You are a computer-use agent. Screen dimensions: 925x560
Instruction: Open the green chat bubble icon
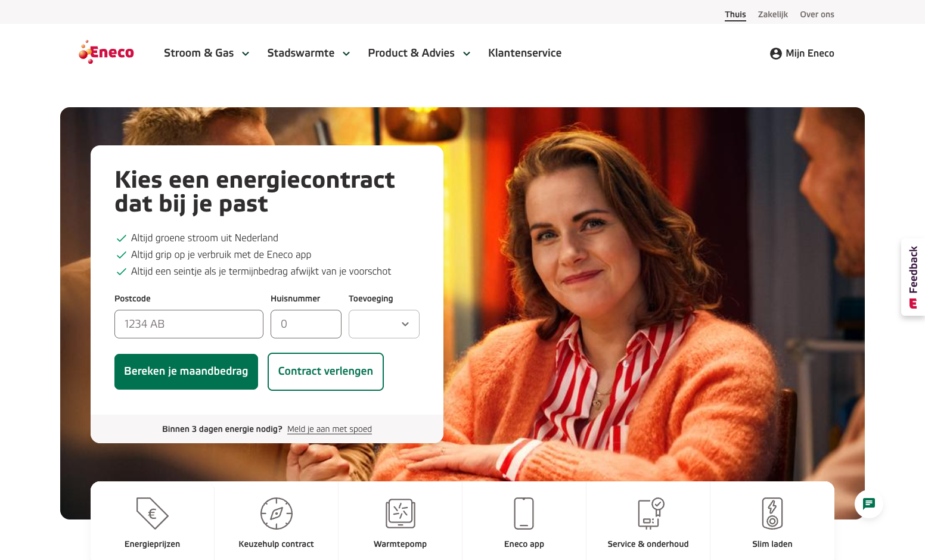tap(869, 504)
